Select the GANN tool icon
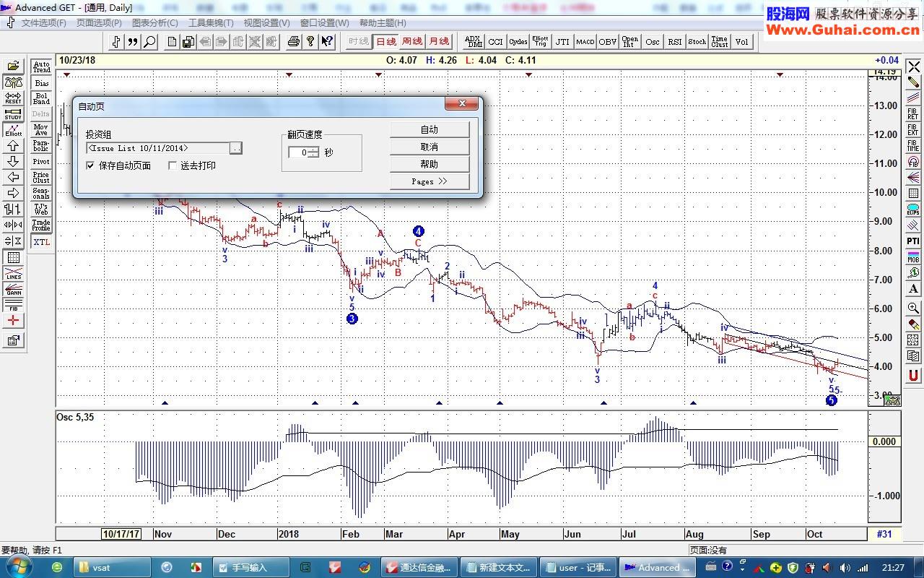The image size is (924, 578). tap(13, 289)
